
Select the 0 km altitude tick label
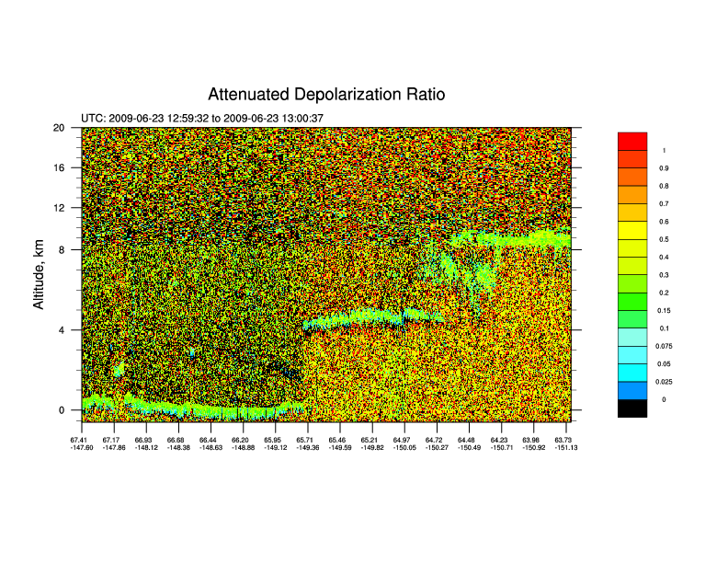point(62,410)
